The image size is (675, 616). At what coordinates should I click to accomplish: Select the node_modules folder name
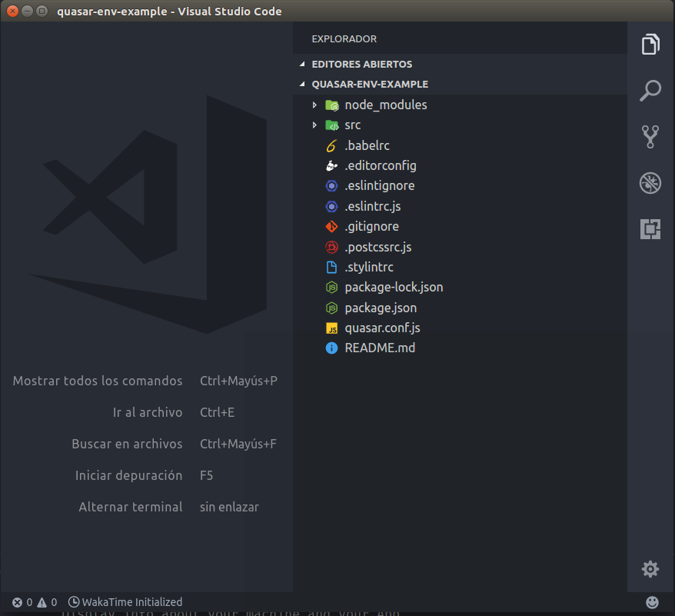(386, 105)
